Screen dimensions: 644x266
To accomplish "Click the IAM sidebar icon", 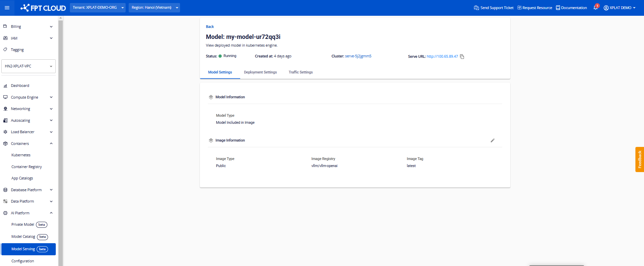I will (5, 38).
